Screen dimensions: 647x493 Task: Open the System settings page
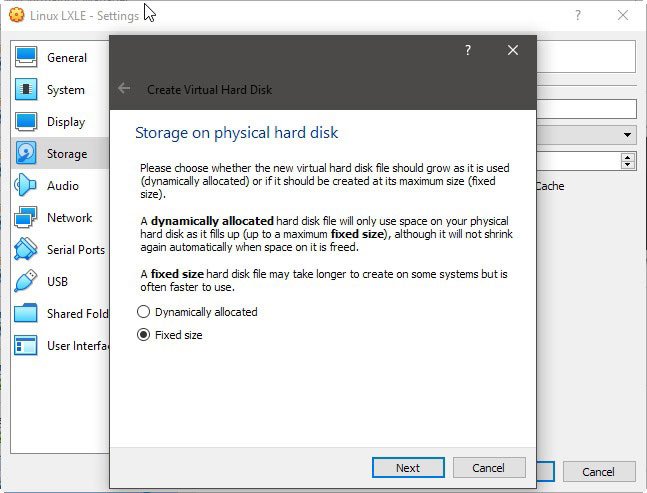66,90
